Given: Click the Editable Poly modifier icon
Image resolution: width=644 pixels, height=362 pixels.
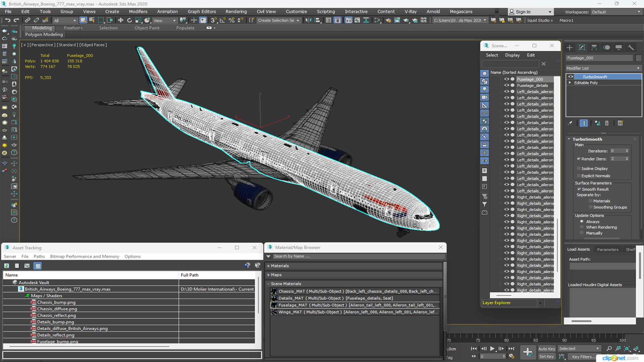Looking at the screenshot, I should (x=570, y=82).
